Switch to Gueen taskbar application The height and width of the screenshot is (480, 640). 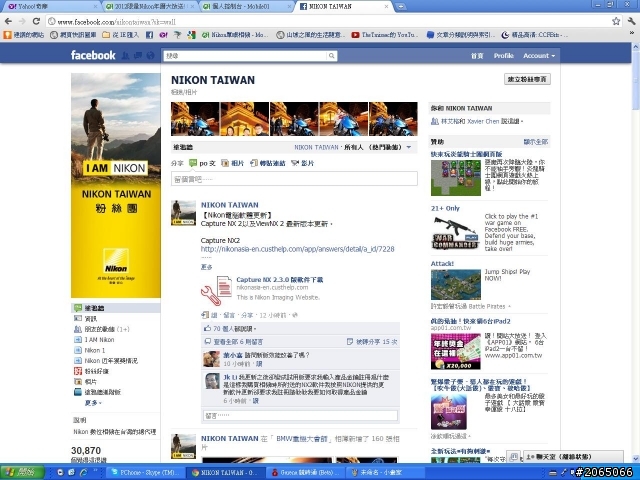tap(307, 473)
